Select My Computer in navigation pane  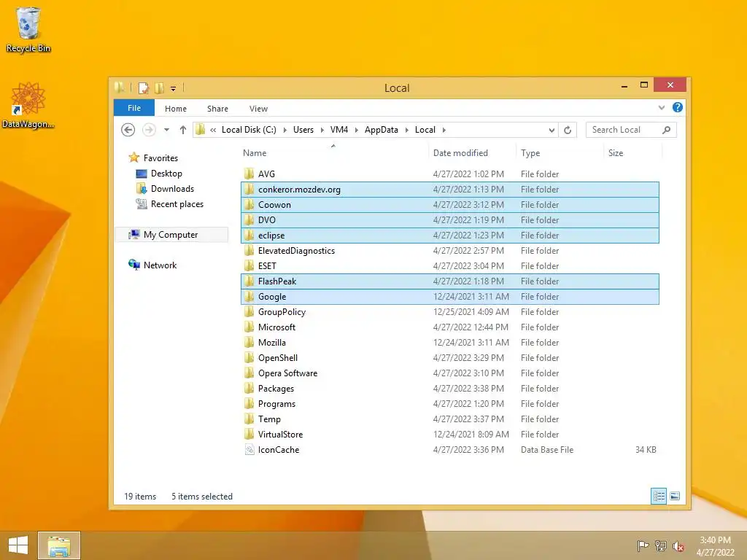[171, 234]
